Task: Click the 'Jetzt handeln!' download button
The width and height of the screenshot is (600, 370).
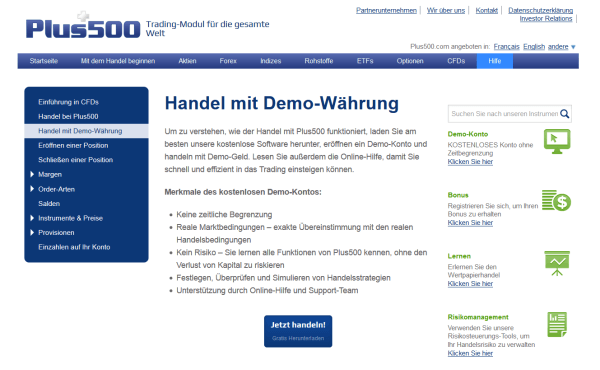Action: point(298,331)
